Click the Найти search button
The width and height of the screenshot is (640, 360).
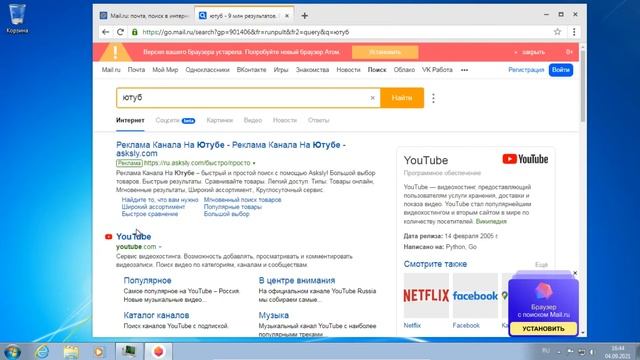click(402, 98)
